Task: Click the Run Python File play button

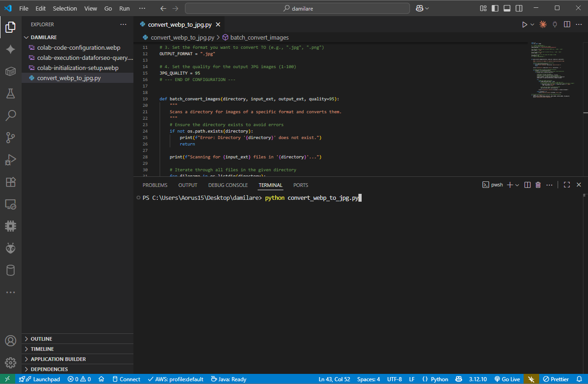Action: pyautogui.click(x=525, y=24)
